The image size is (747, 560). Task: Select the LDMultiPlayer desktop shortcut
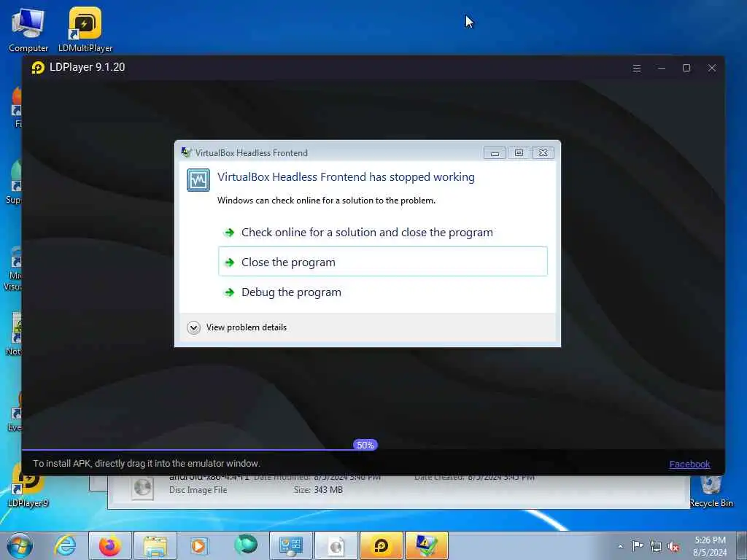tap(85, 29)
